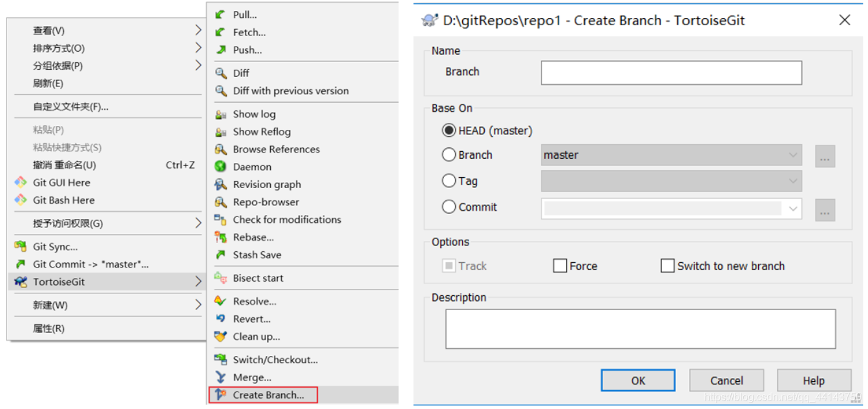The height and width of the screenshot is (409, 868).
Task: Click the Switch/Checkout icon
Action: pos(221,359)
